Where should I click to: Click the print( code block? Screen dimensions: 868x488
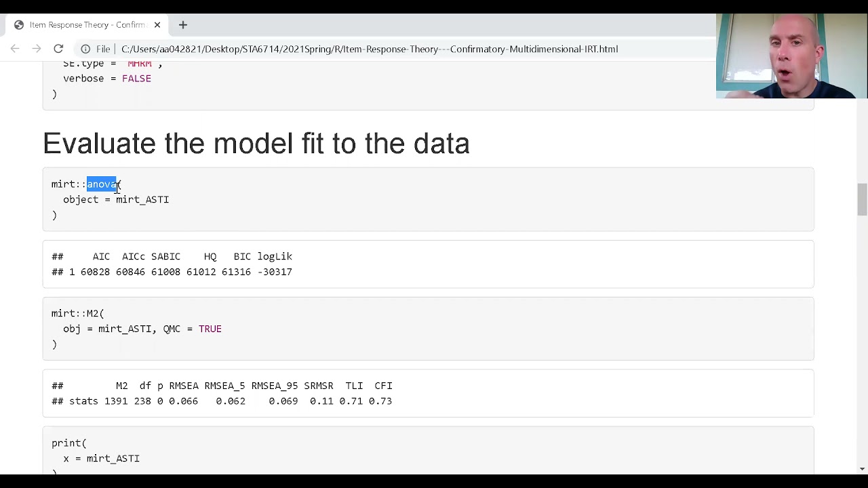click(428, 451)
